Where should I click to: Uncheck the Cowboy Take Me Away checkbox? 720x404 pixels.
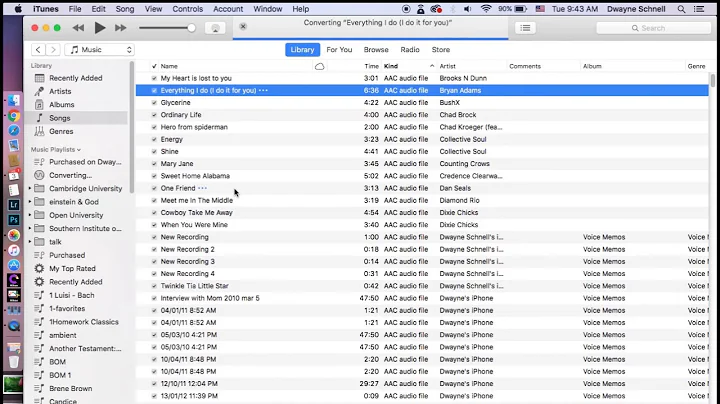[x=154, y=213]
